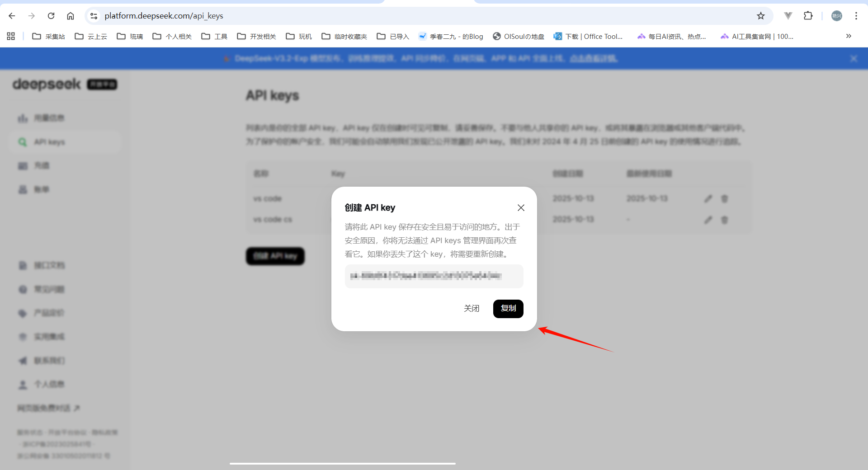Image resolution: width=868 pixels, height=470 pixels.
Task: Reload the page using the refresh icon
Action: tap(51, 16)
